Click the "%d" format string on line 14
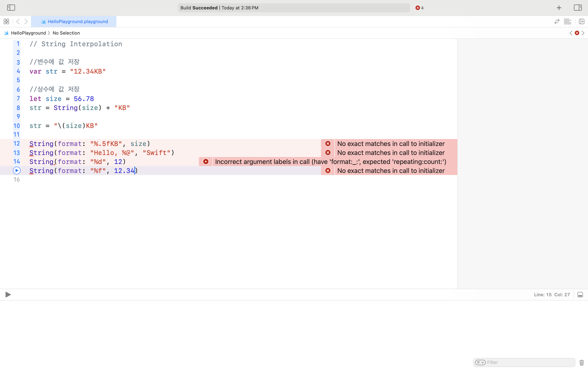Viewport: 588px width, 368px height. tap(98, 162)
